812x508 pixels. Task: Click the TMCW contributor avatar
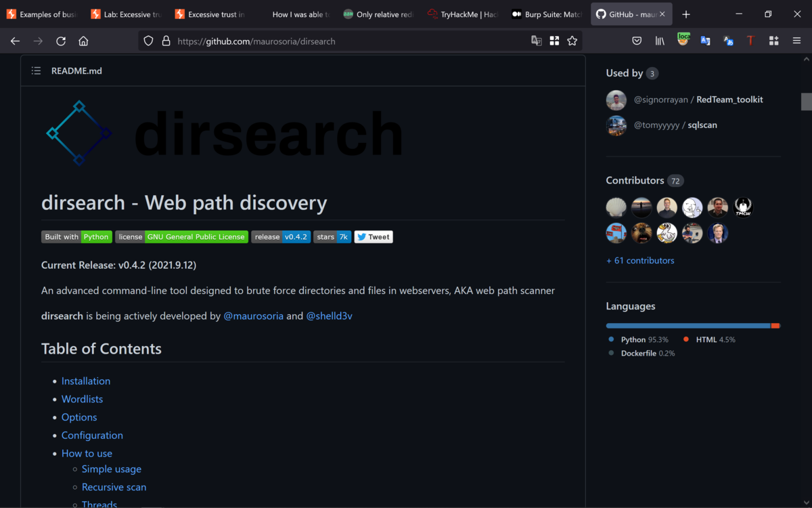(743, 207)
